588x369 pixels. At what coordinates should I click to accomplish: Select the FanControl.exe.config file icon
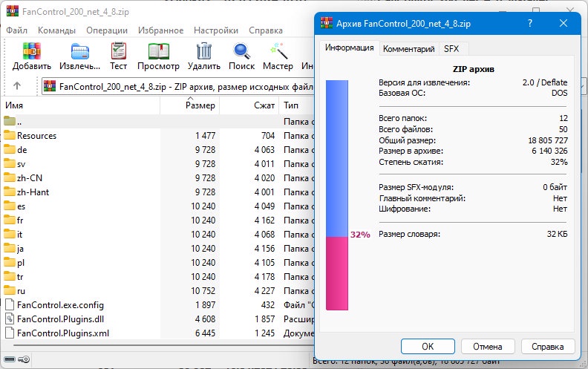[10, 304]
